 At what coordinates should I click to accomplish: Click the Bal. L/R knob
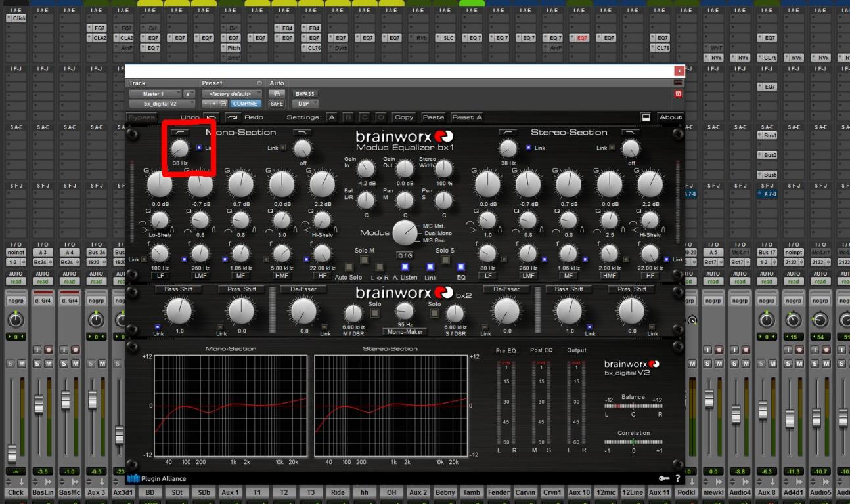(366, 200)
